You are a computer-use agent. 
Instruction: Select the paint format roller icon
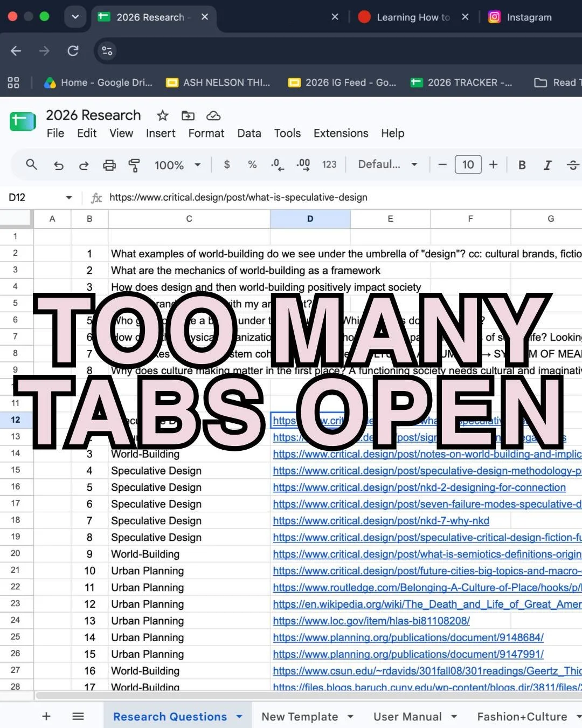tap(134, 165)
